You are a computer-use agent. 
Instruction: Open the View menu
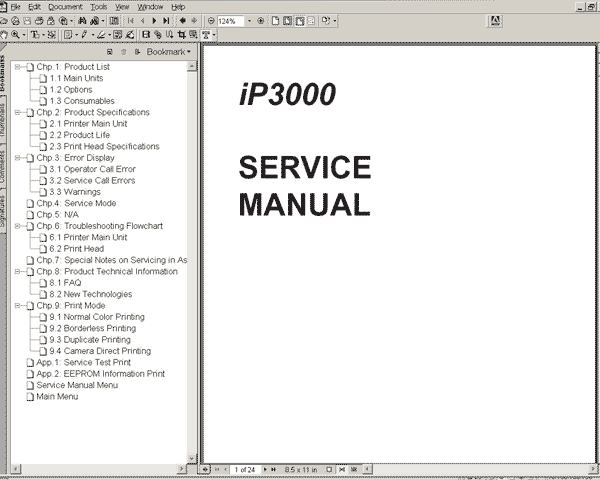pyautogui.click(x=122, y=7)
